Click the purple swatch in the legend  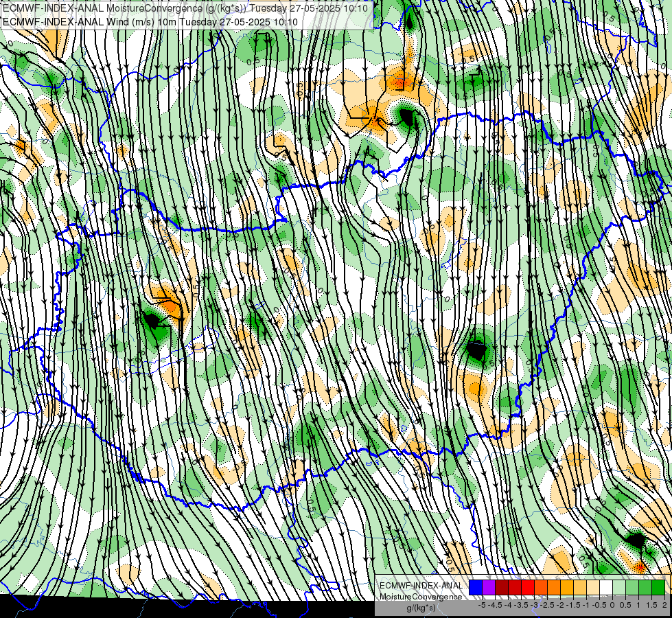(489, 588)
